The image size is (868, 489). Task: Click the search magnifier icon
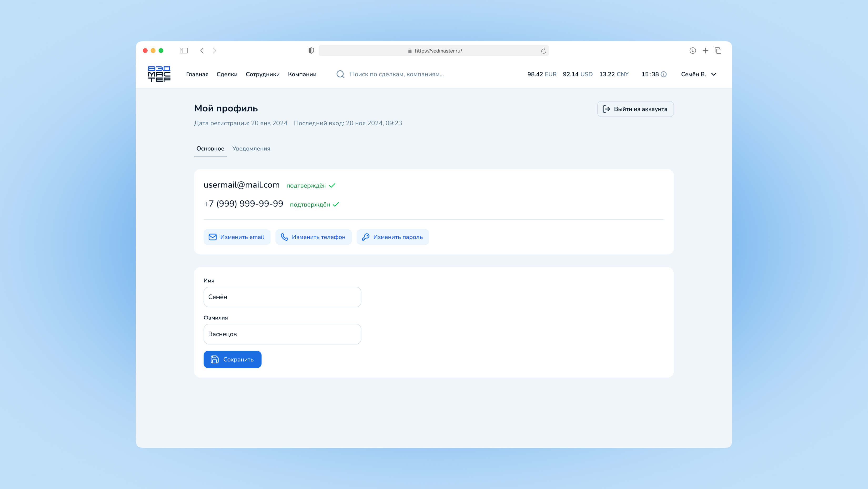[340, 74]
